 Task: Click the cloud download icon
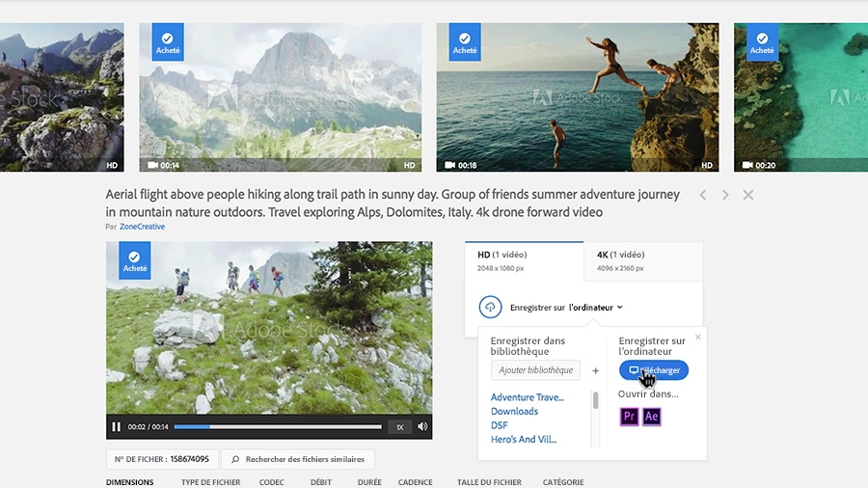click(491, 307)
